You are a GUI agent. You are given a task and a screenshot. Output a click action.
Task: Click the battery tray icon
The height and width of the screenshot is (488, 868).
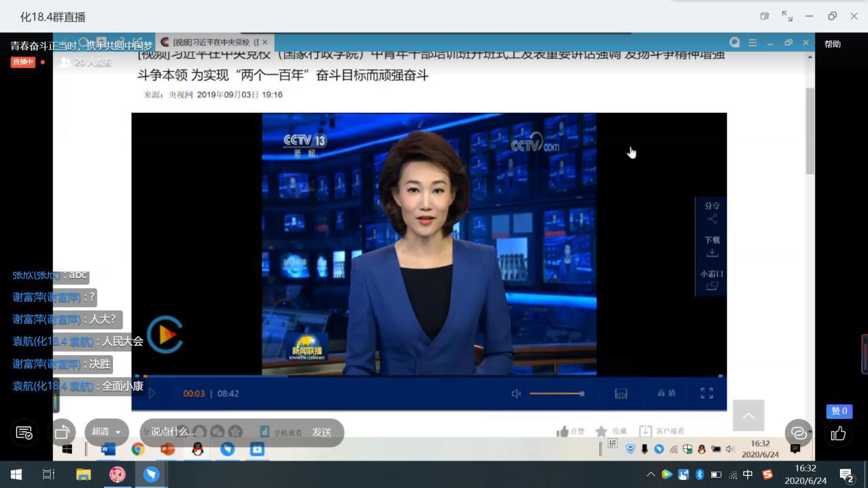tap(716, 474)
